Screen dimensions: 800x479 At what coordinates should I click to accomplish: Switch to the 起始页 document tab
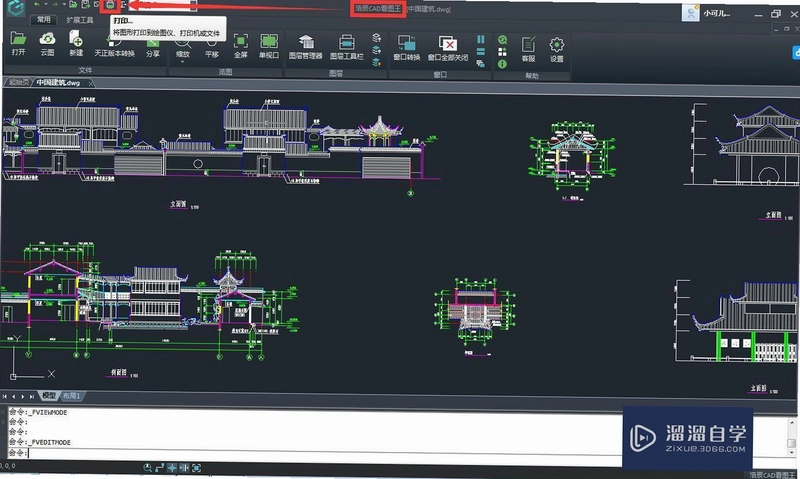tap(19, 82)
